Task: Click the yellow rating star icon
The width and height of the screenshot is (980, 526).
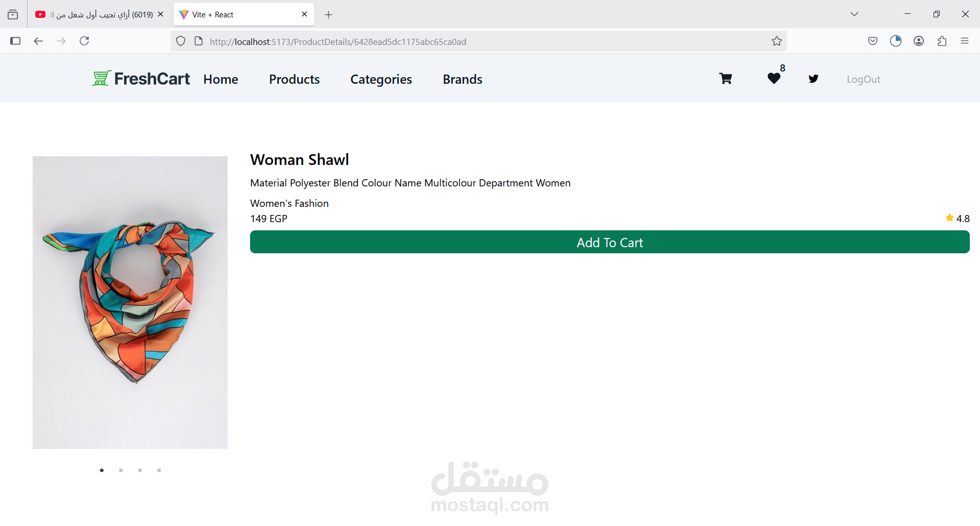Action: click(x=949, y=218)
